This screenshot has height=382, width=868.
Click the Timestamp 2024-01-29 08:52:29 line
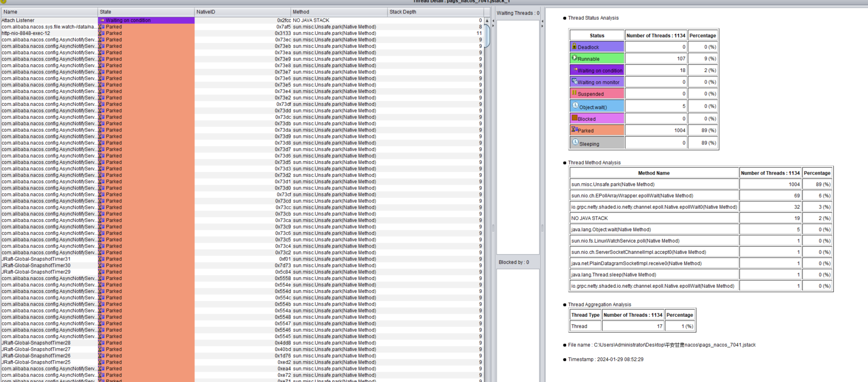pyautogui.click(x=605, y=359)
